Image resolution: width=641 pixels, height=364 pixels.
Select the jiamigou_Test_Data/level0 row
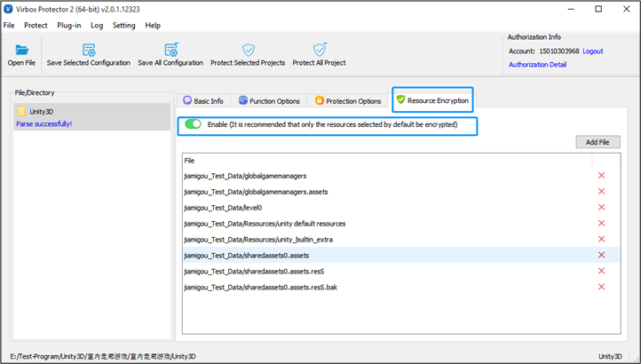coord(401,208)
